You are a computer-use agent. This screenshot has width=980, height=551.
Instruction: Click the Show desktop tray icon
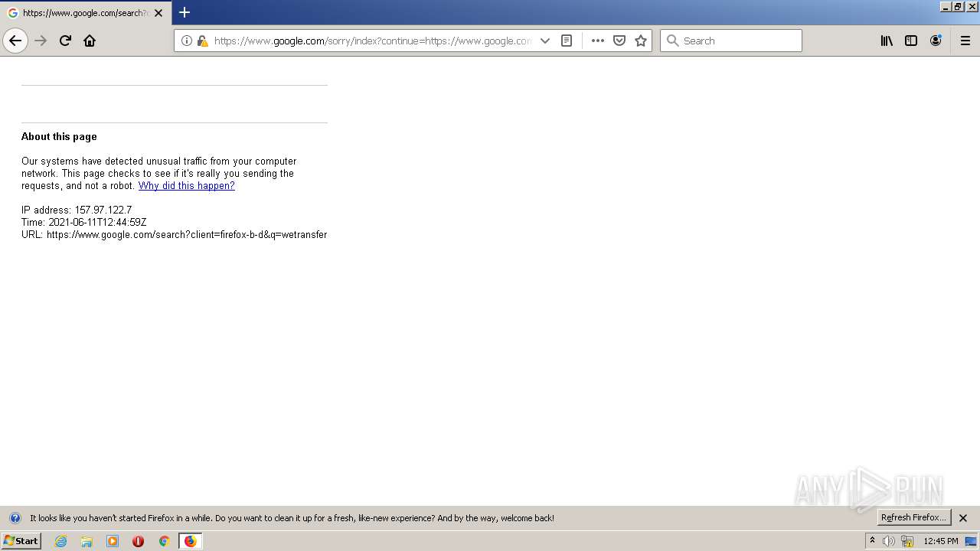pos(971,541)
